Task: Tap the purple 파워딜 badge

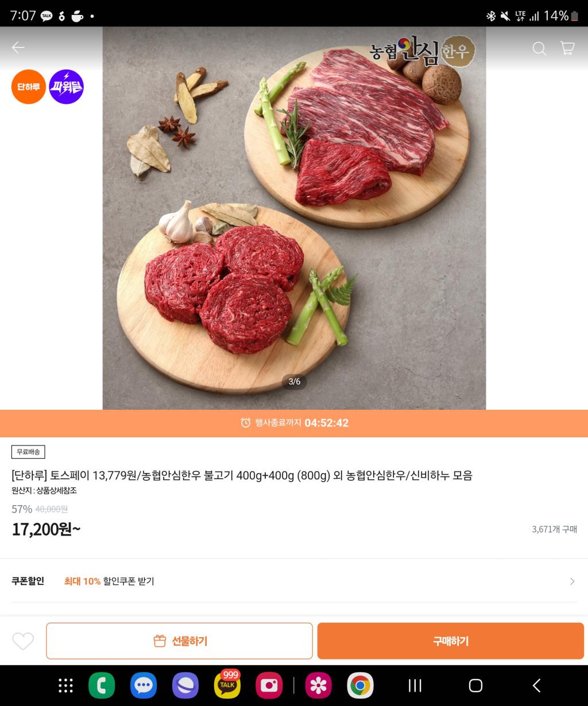Action: click(67, 87)
